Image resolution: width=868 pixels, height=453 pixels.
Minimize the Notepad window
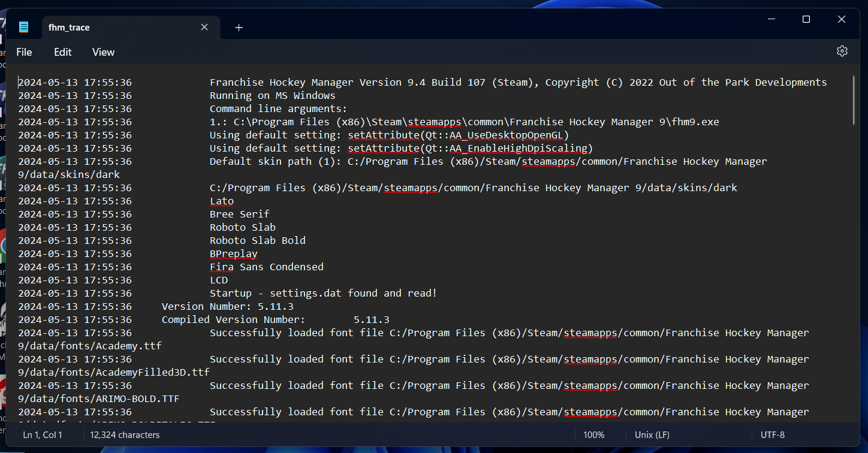pos(771,20)
